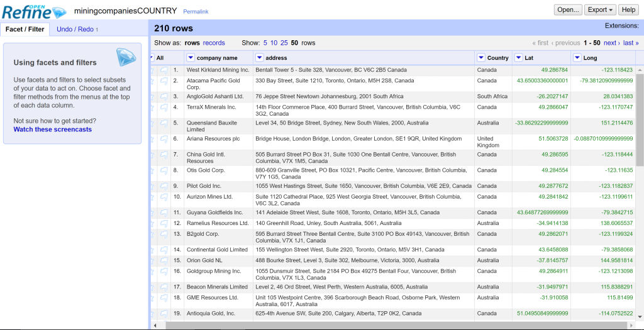Open the Export dropdown menu
Viewport: 644px width, 330px height.
pos(600,10)
